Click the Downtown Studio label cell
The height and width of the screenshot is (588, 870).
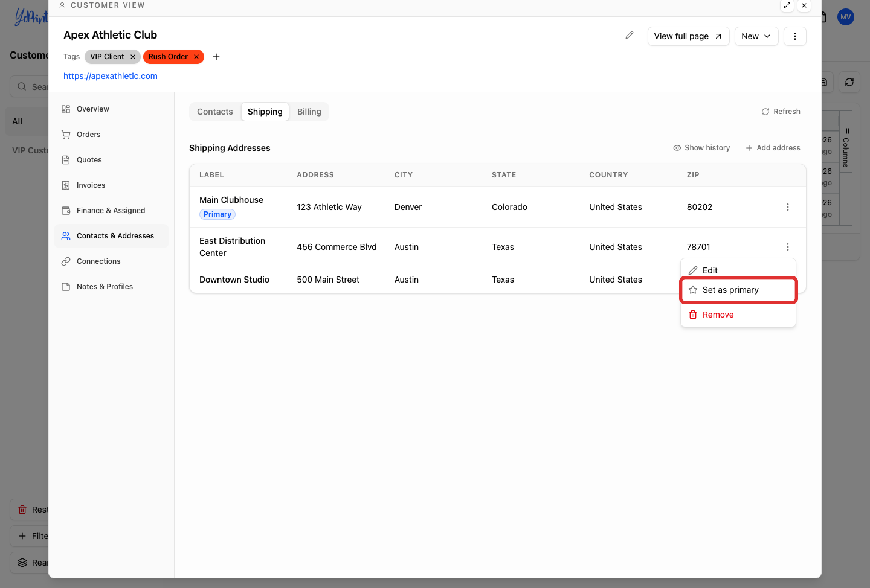(234, 280)
